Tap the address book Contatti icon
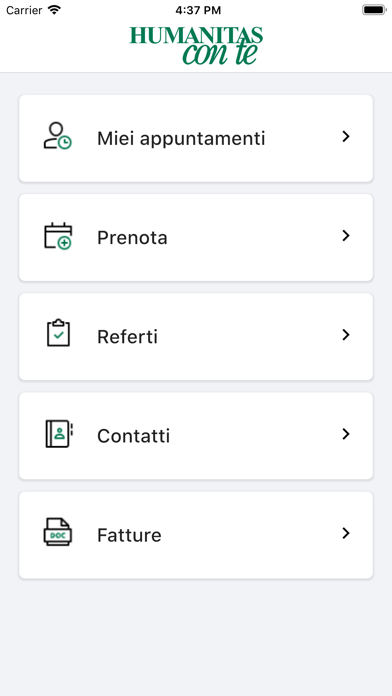 tap(59, 434)
